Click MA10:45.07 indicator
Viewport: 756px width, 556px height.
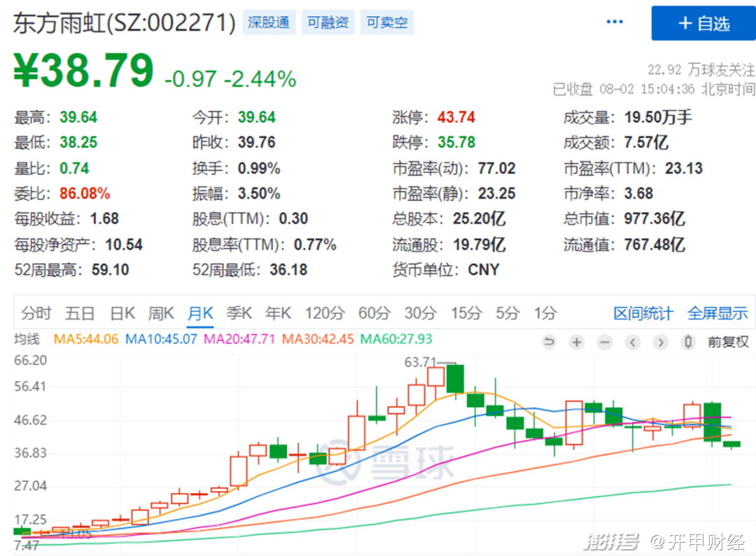tap(161, 339)
